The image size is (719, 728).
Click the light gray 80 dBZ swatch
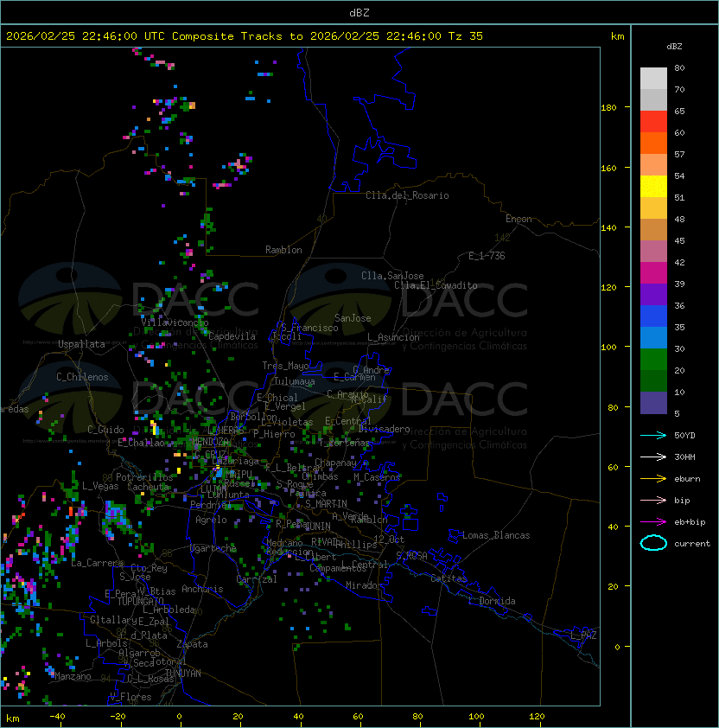(x=653, y=79)
